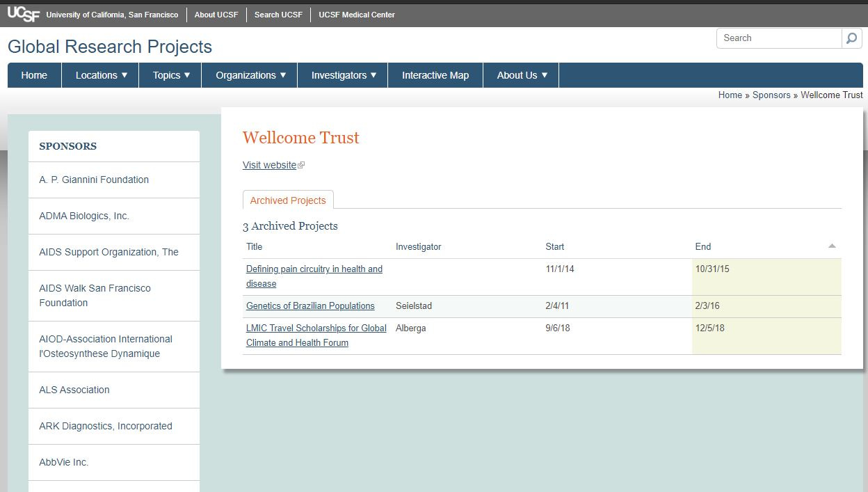Select the Archived Projects tab
868x492 pixels.
[x=288, y=200]
